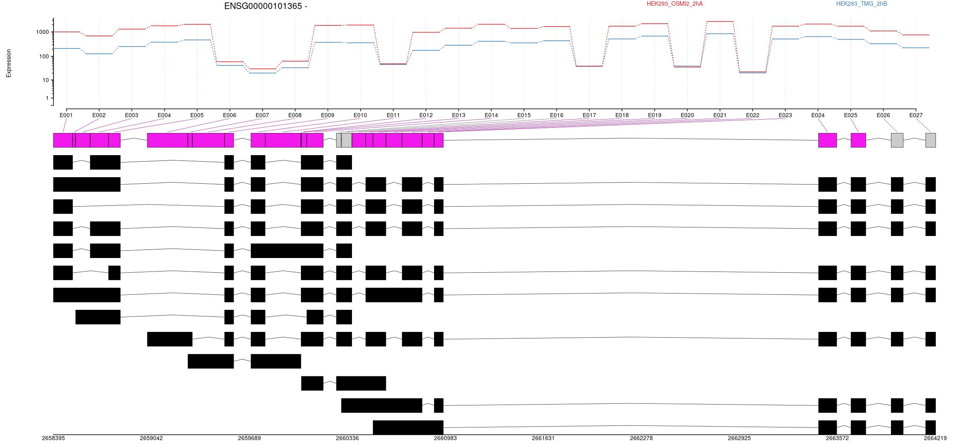Select exon label E001

[66, 115]
